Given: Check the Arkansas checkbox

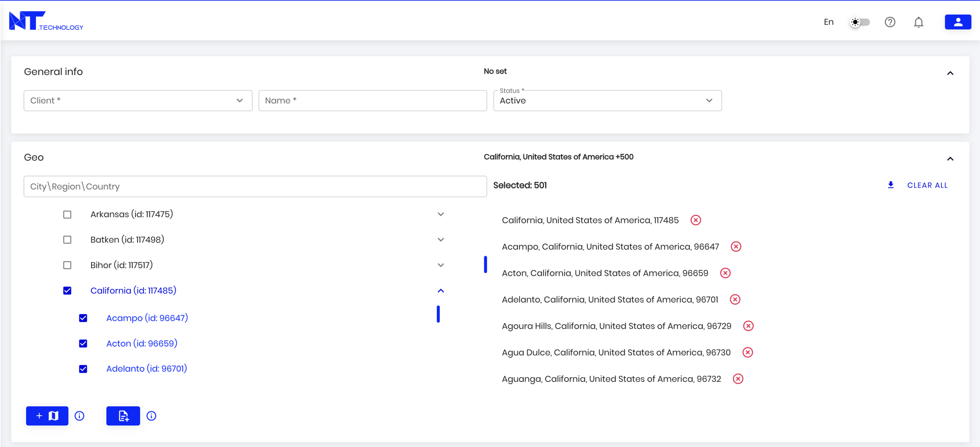Looking at the screenshot, I should coord(67,214).
